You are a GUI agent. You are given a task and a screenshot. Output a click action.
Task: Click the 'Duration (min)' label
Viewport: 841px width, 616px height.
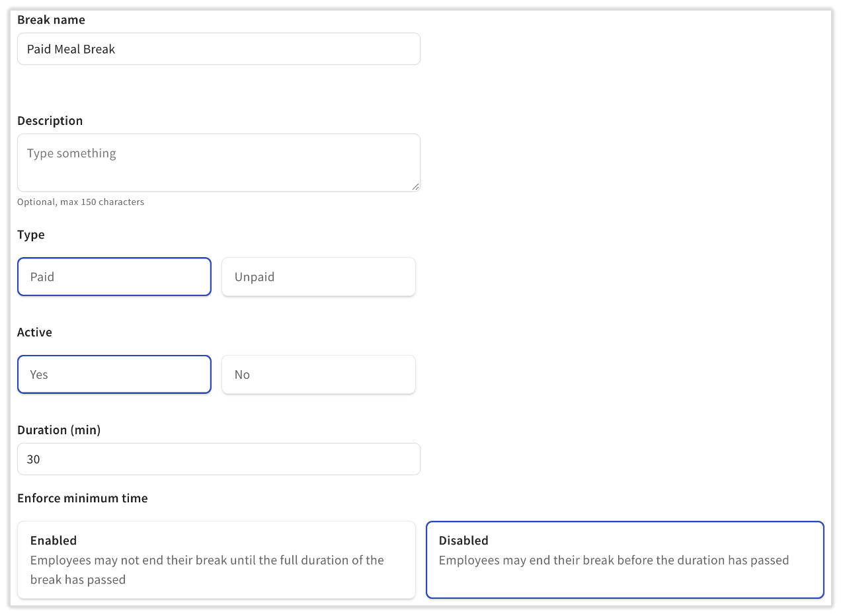pyautogui.click(x=59, y=430)
